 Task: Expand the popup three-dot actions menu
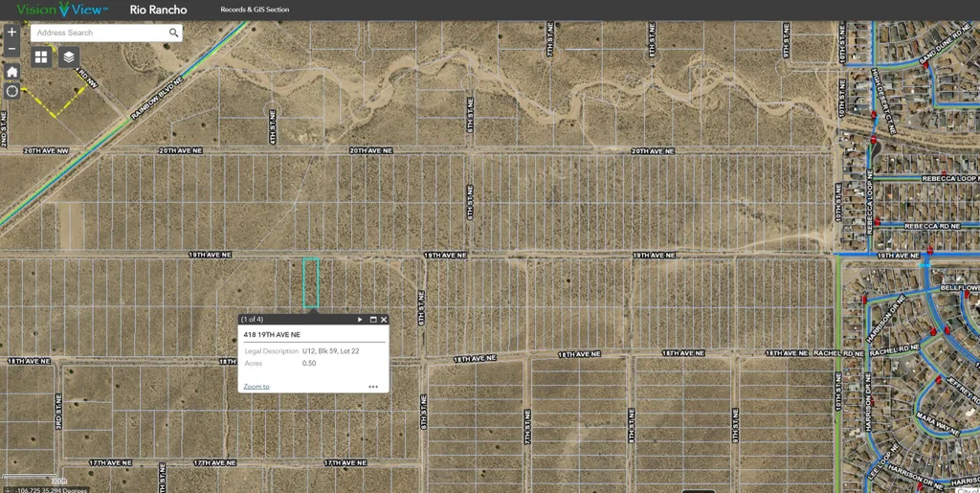pos(373,387)
